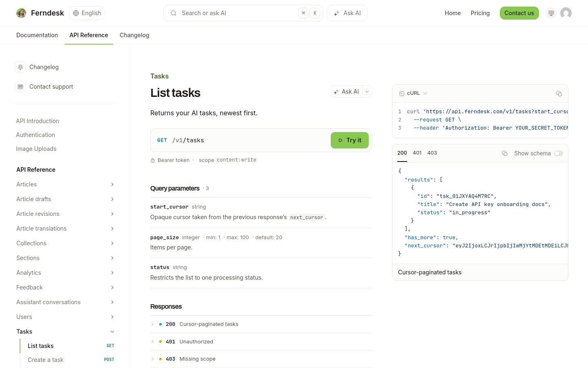Click the Ferndesk logo icon

(x=21, y=13)
